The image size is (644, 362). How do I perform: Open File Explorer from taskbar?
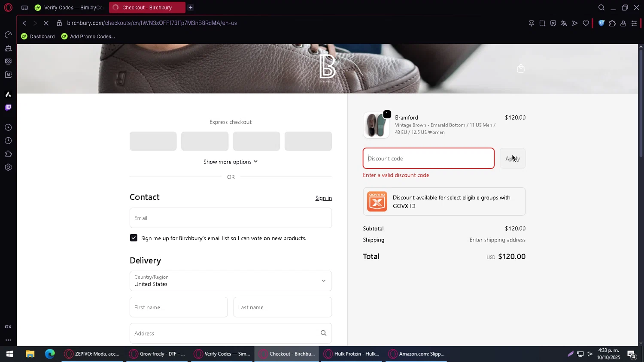[x=30, y=354]
